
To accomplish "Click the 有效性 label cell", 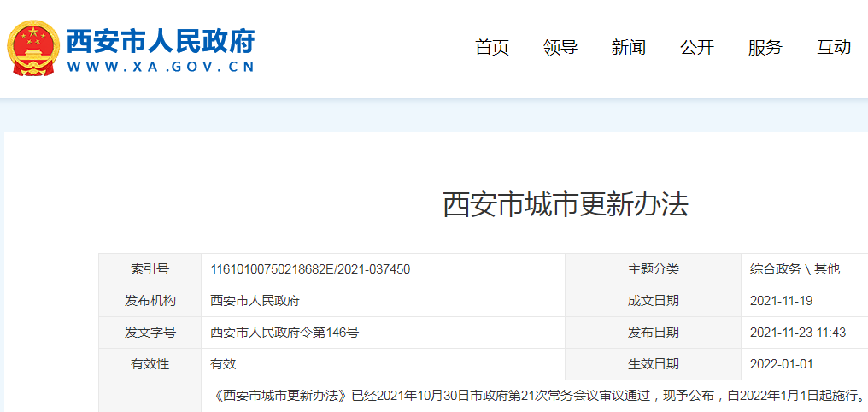I will click(x=150, y=364).
